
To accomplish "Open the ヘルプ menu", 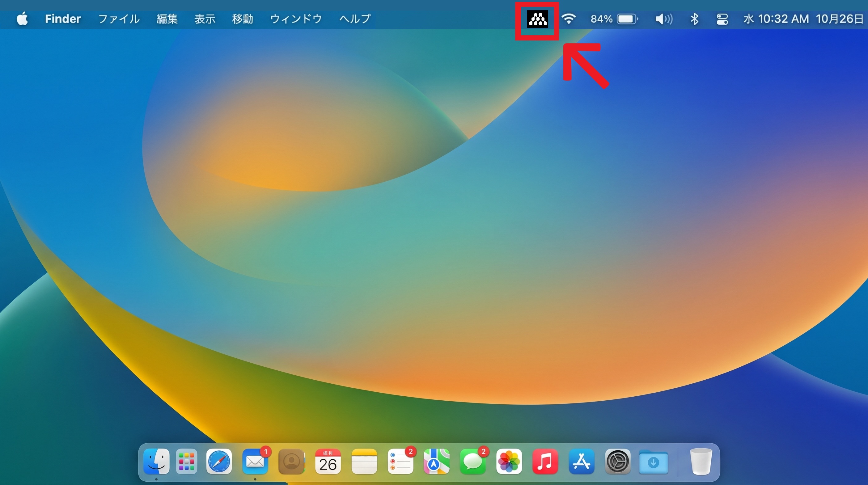I will 355,19.
